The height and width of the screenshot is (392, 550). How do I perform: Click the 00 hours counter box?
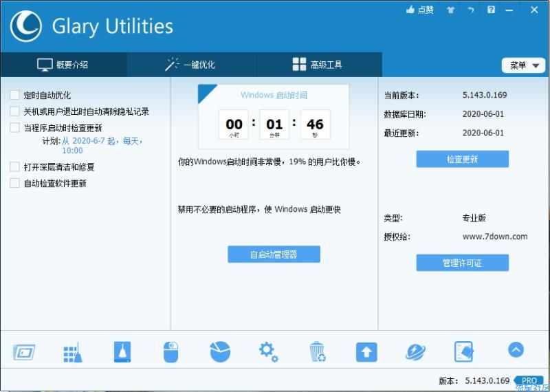coord(234,124)
